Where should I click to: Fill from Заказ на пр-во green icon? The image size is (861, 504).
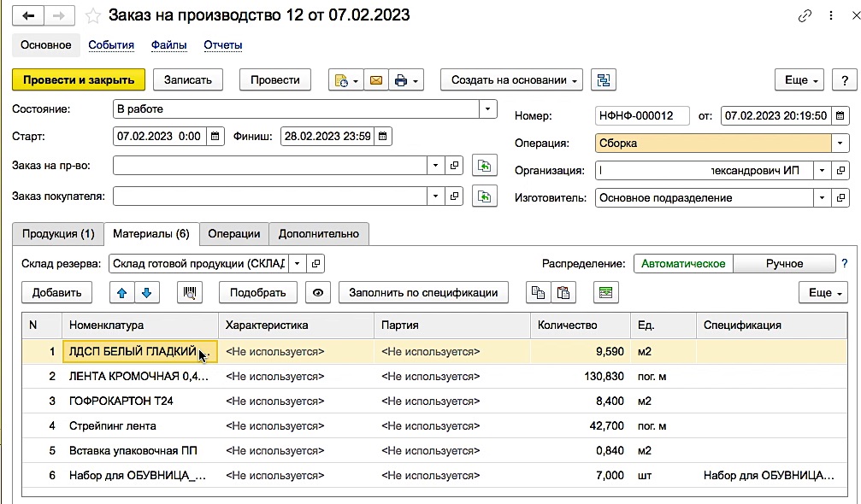coord(484,166)
